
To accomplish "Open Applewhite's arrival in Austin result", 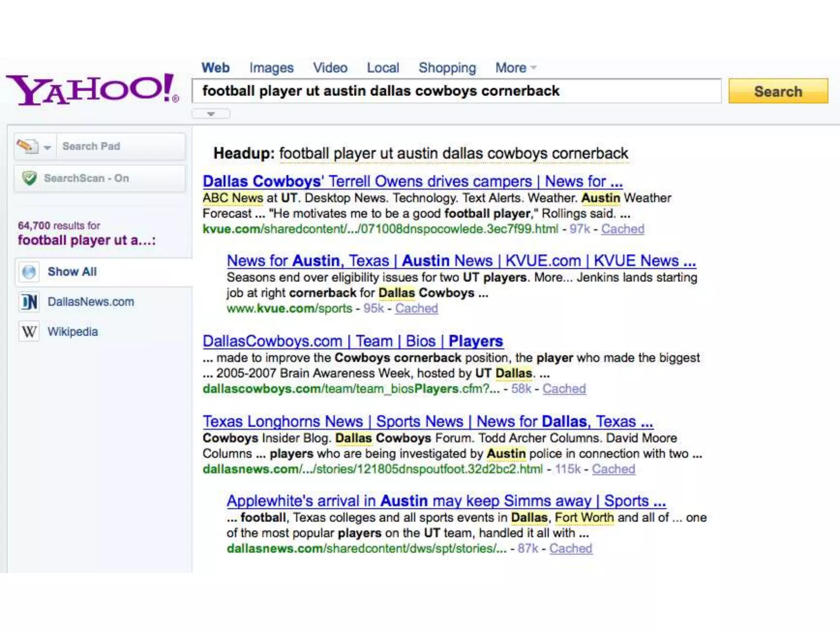I will click(446, 501).
